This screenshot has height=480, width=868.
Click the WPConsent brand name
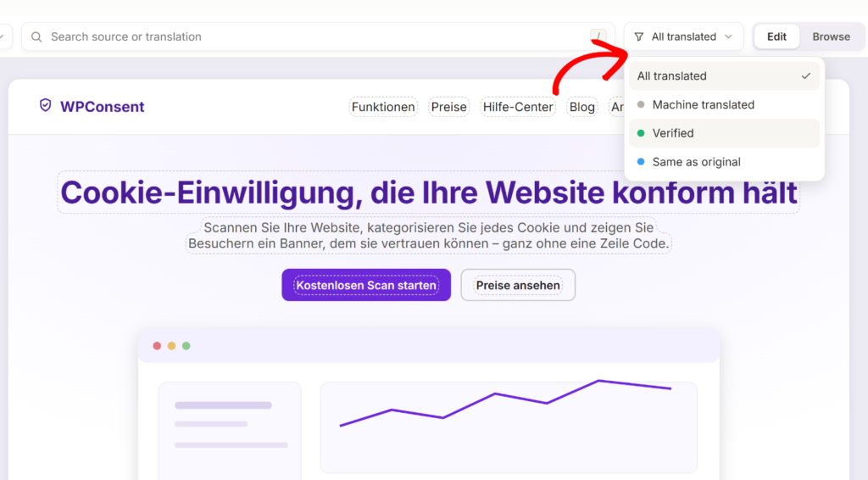102,107
